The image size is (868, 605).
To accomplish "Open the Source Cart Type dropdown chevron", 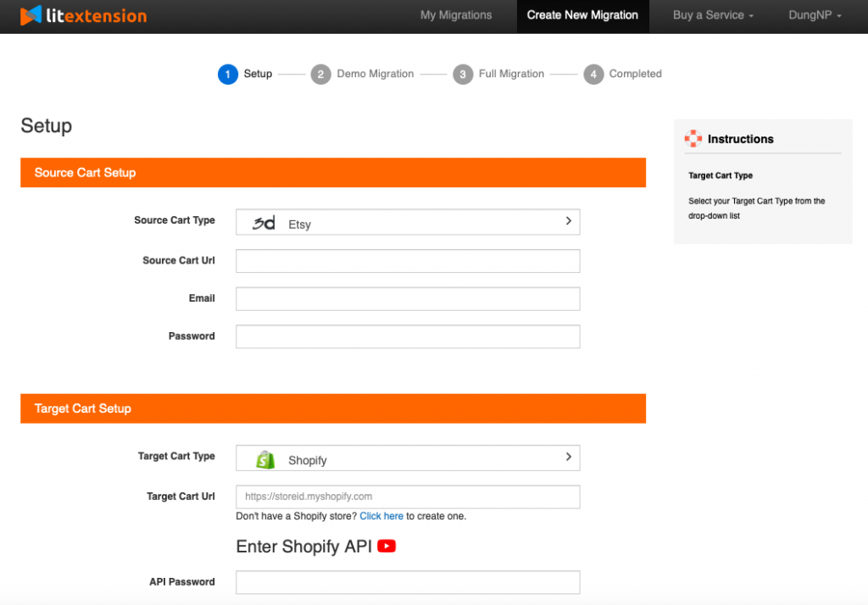I will coord(569,221).
